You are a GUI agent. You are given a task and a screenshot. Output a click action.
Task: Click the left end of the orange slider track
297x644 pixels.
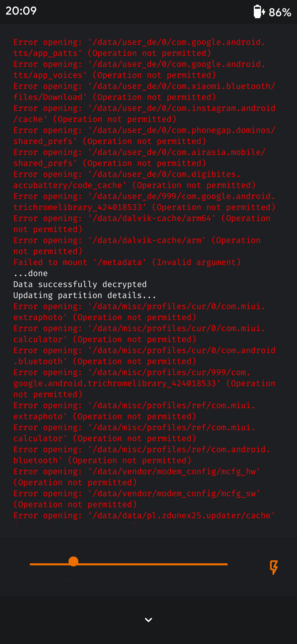tap(32, 564)
